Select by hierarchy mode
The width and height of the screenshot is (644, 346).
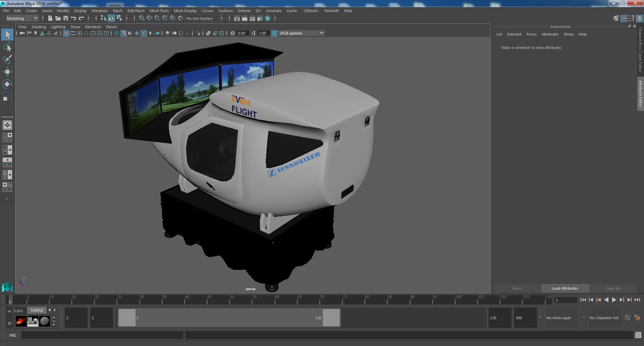103,18
